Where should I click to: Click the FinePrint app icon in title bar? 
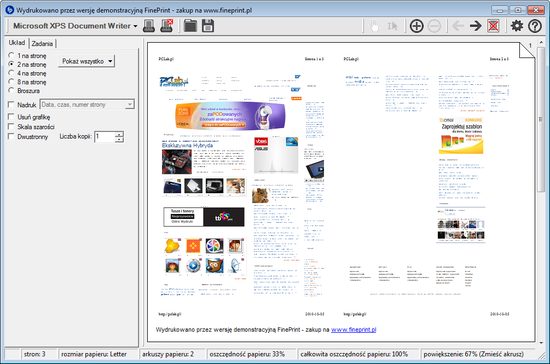[x=9, y=10]
